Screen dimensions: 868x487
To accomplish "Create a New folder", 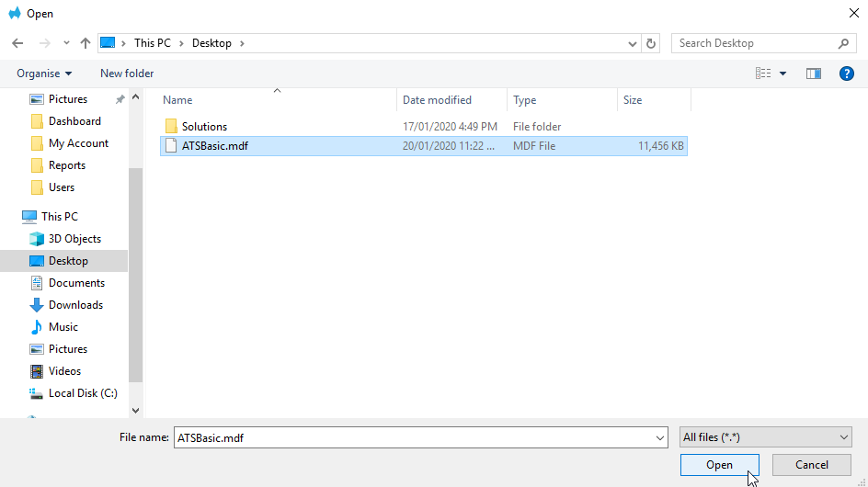I will [127, 74].
